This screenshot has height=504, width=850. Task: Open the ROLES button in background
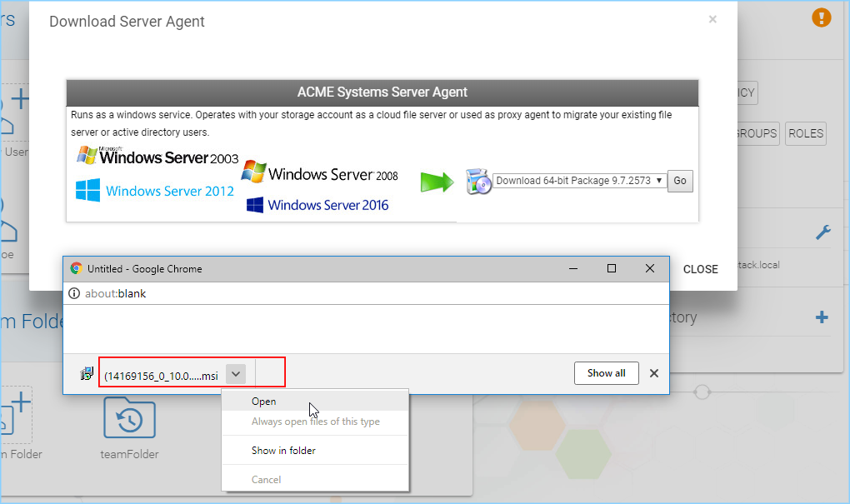806,133
